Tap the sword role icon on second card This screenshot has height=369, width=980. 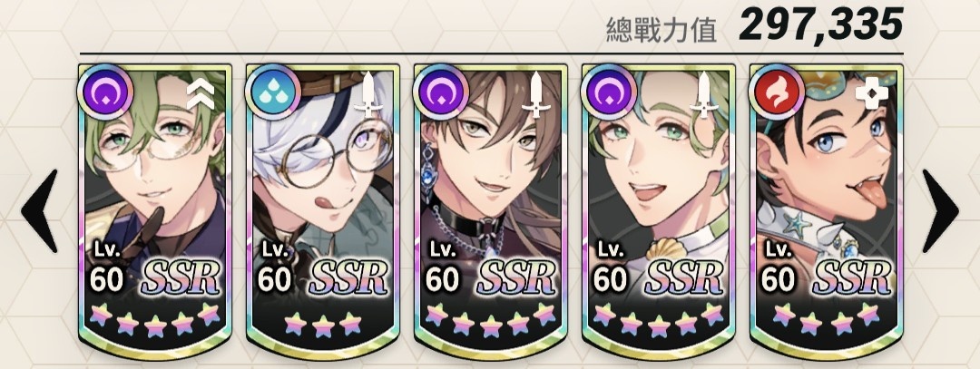point(368,94)
